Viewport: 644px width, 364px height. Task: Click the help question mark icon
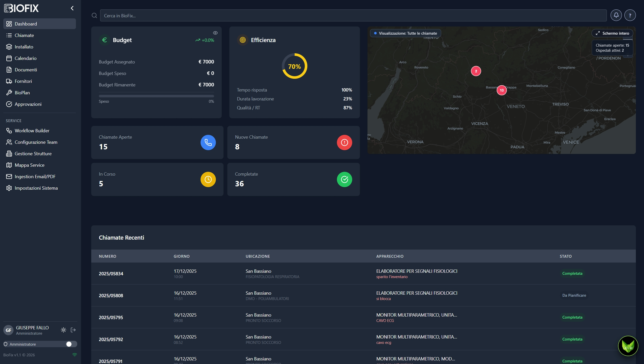pos(630,15)
